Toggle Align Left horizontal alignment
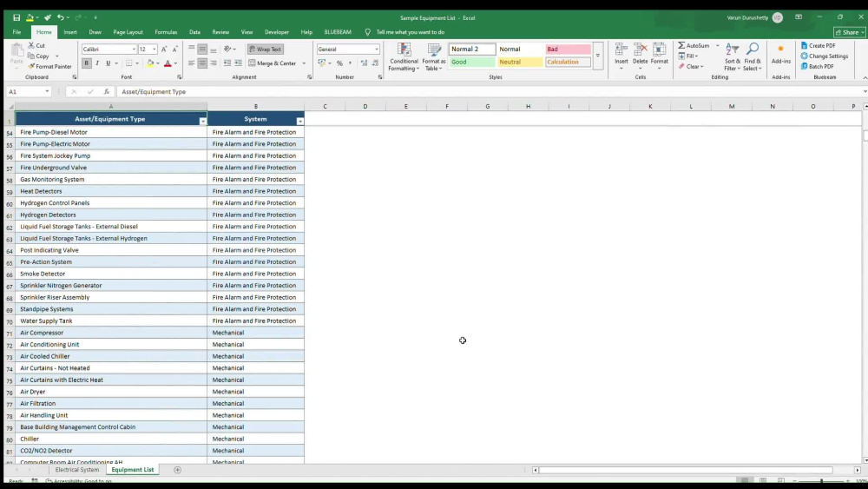This screenshot has height=489, width=868. coord(192,63)
